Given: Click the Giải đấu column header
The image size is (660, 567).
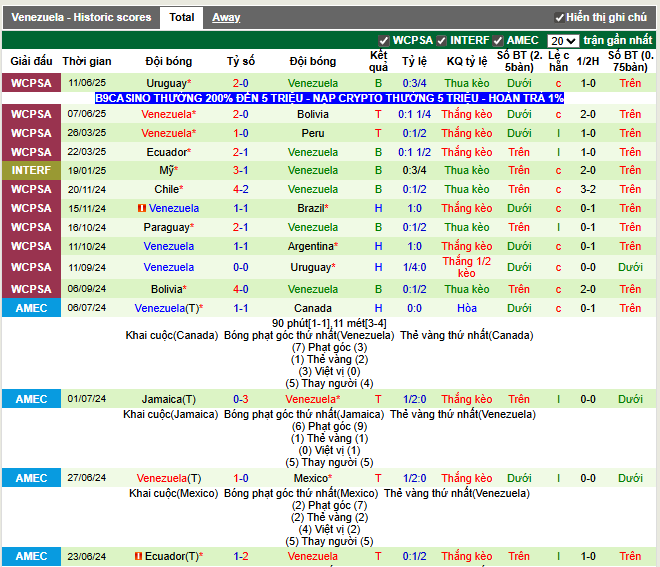Looking at the screenshot, I should click(31, 61).
